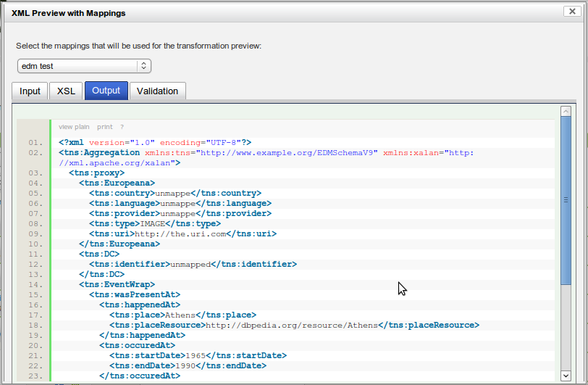588x385 pixels.
Task: Switch to the XSL tab
Action: [x=66, y=91]
